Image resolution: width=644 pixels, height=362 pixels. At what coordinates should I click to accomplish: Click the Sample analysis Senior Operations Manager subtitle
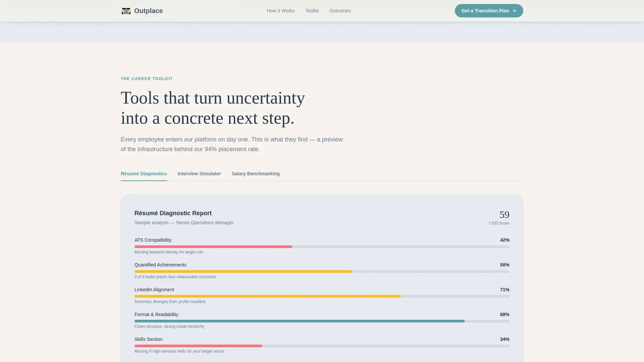point(184,223)
